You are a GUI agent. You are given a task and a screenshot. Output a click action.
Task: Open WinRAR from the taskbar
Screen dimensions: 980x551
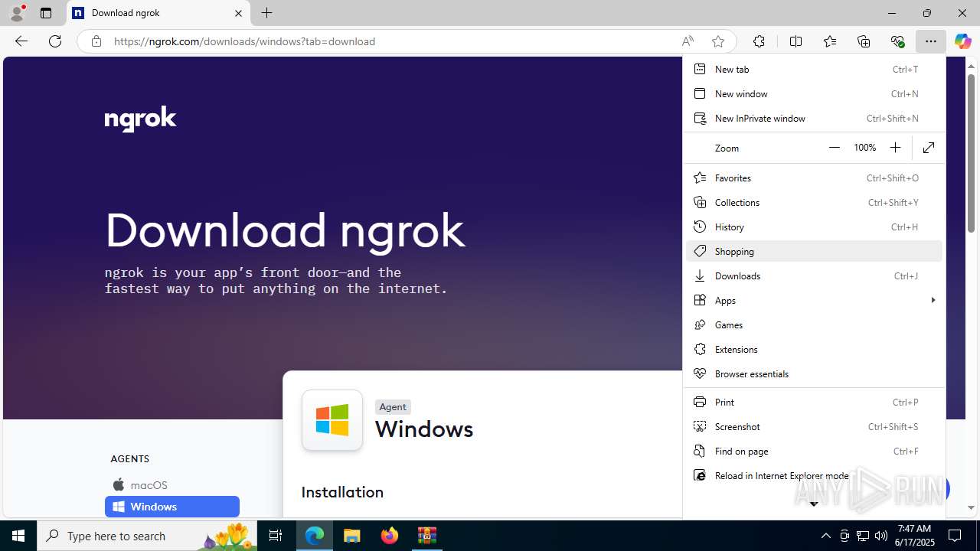point(426,536)
